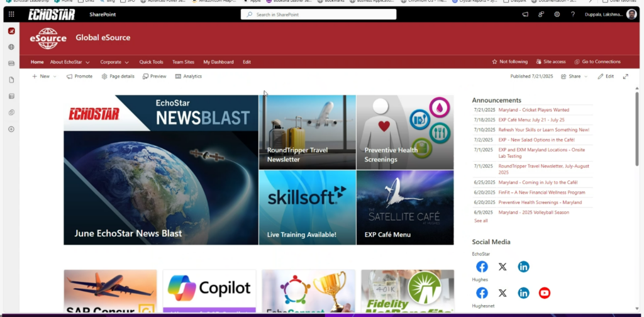Click the Search in SharePoint box
Screen dimensions: 644x317
pyautogui.click(x=319, y=14)
